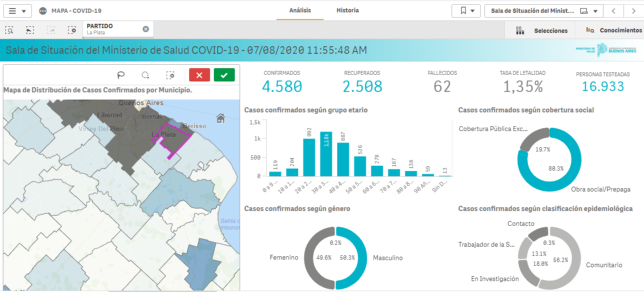Pick the circle draw selection tool
This screenshot has width=644, height=292.
(x=145, y=75)
